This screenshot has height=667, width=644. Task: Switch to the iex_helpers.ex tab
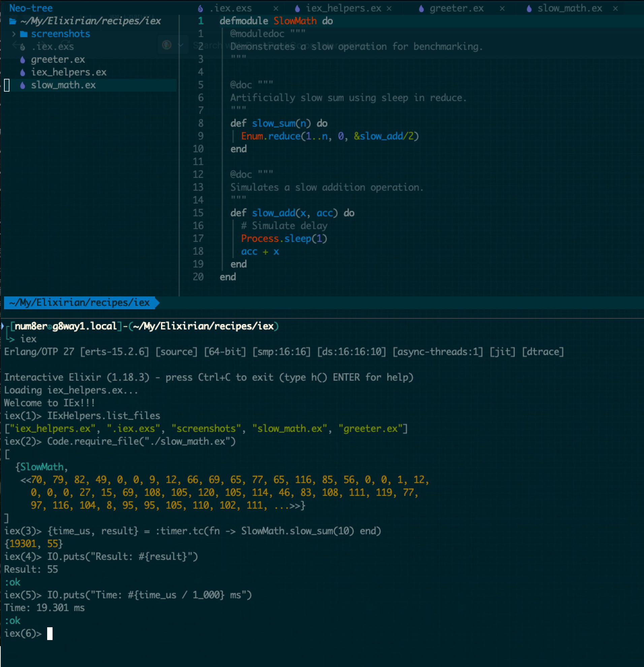pos(344,8)
